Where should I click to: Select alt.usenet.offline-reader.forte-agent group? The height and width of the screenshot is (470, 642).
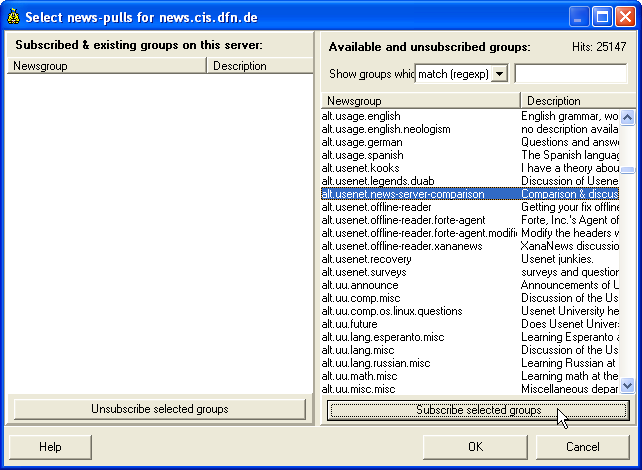click(x=403, y=220)
